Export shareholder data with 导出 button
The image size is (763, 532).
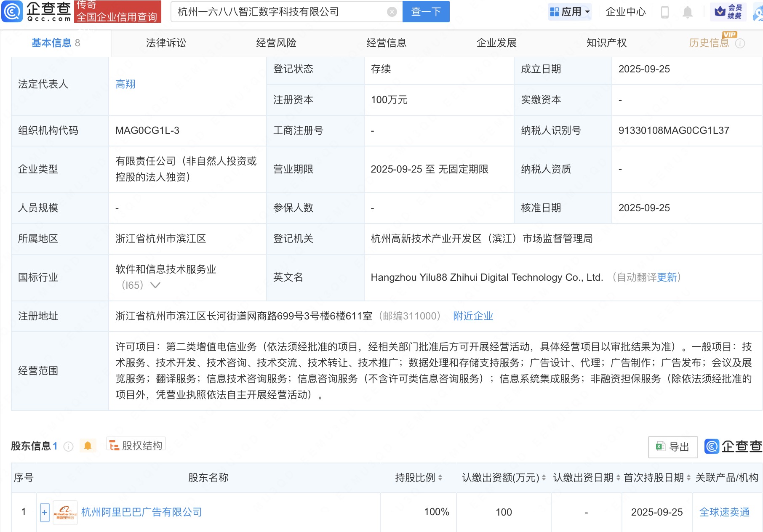[672, 447]
